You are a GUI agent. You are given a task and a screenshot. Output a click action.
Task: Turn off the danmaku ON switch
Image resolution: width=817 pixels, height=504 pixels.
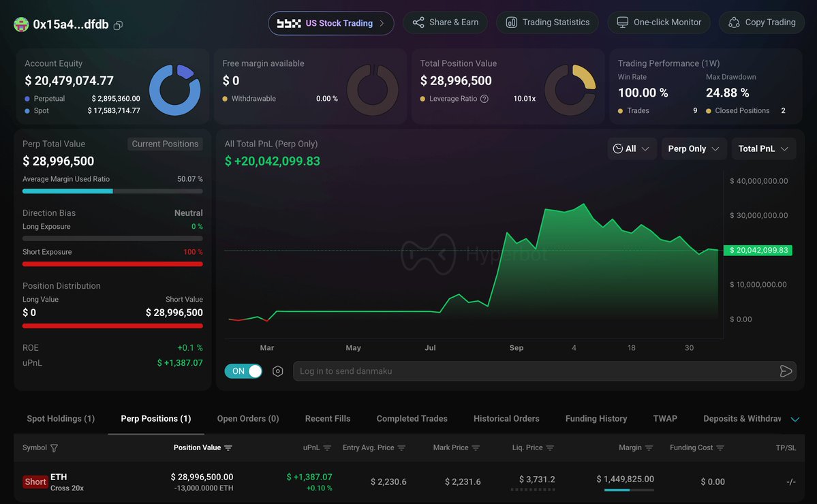(x=243, y=371)
